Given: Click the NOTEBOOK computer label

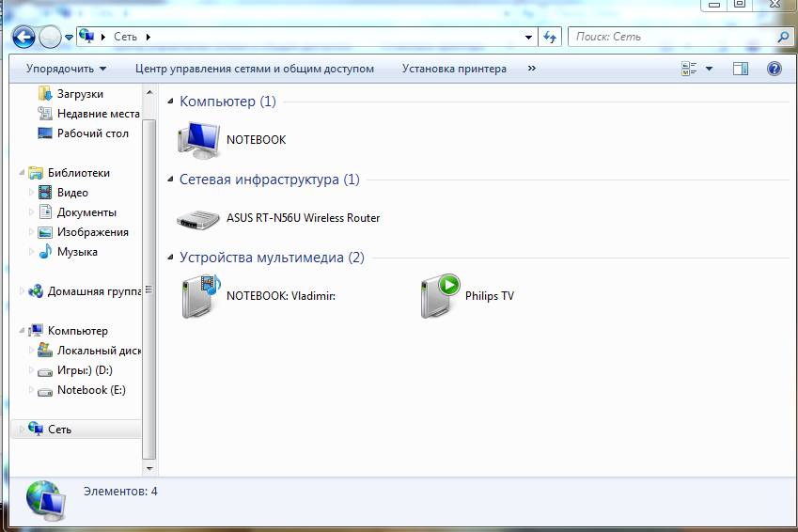Looking at the screenshot, I should [256, 140].
